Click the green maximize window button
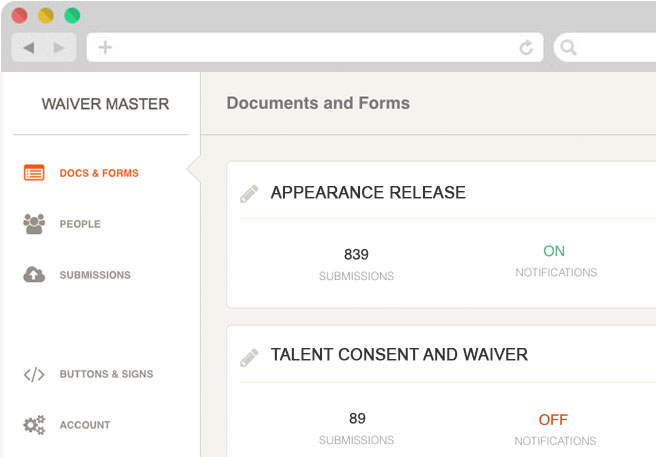The height and width of the screenshot is (457, 656). [72, 15]
